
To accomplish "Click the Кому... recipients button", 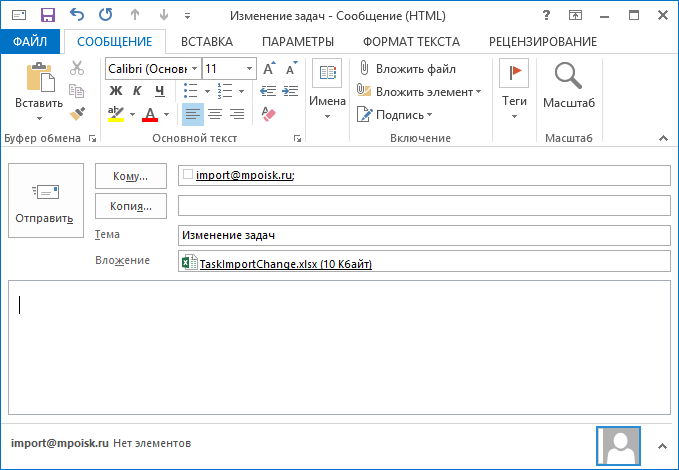I will [x=130, y=176].
